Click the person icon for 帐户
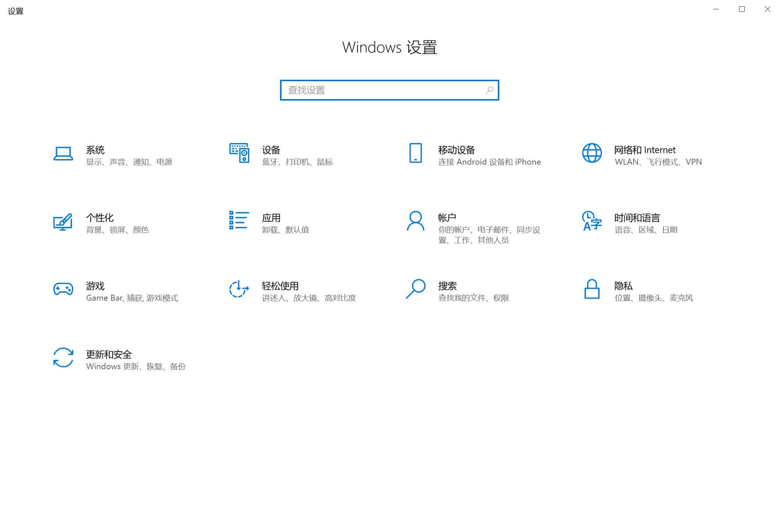The width and height of the screenshot is (776, 532). (415, 221)
